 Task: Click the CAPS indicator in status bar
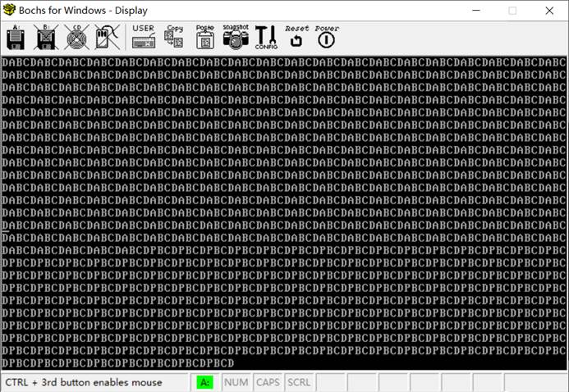tap(268, 382)
